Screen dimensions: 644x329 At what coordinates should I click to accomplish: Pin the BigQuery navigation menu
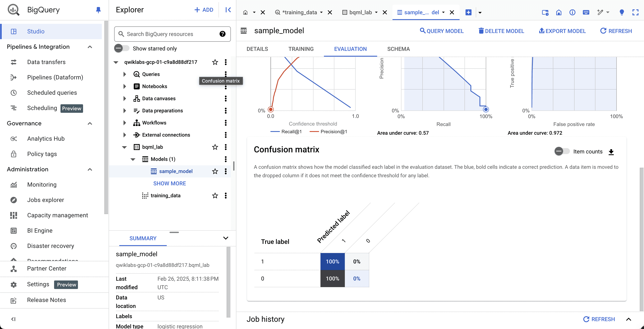98,10
